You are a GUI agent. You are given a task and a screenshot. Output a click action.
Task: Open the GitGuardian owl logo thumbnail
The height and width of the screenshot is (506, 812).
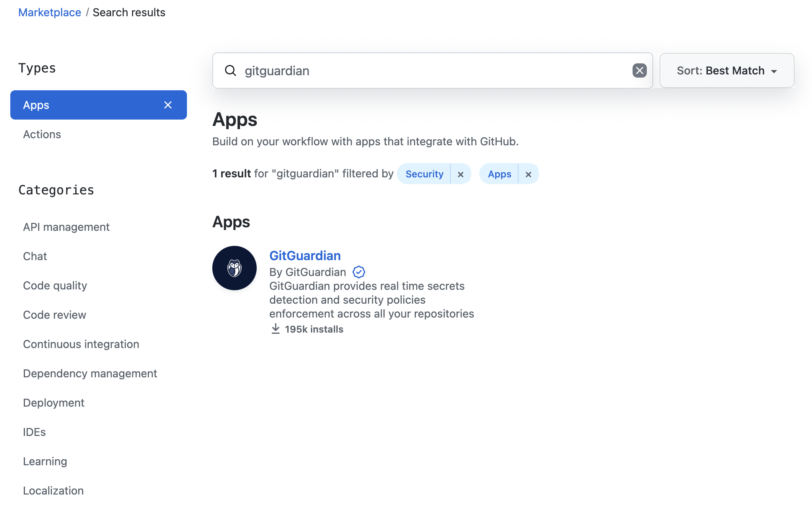(234, 268)
